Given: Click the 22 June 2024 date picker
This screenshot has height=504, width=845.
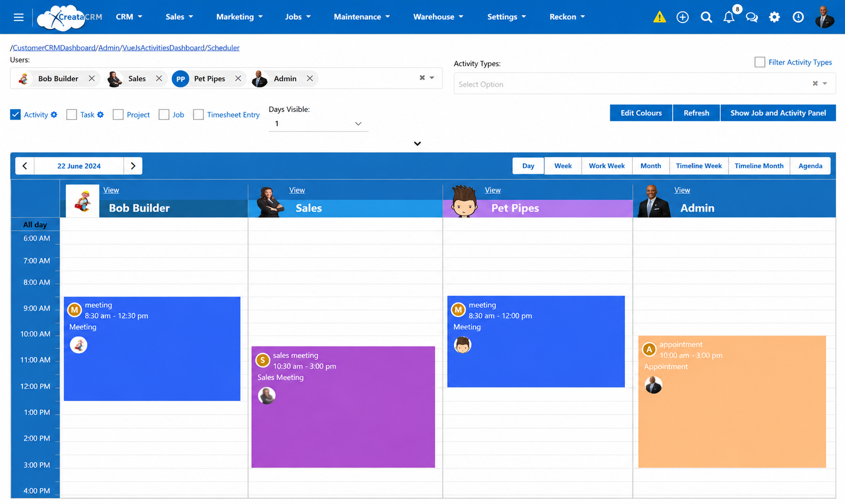Looking at the screenshot, I should pyautogui.click(x=79, y=166).
